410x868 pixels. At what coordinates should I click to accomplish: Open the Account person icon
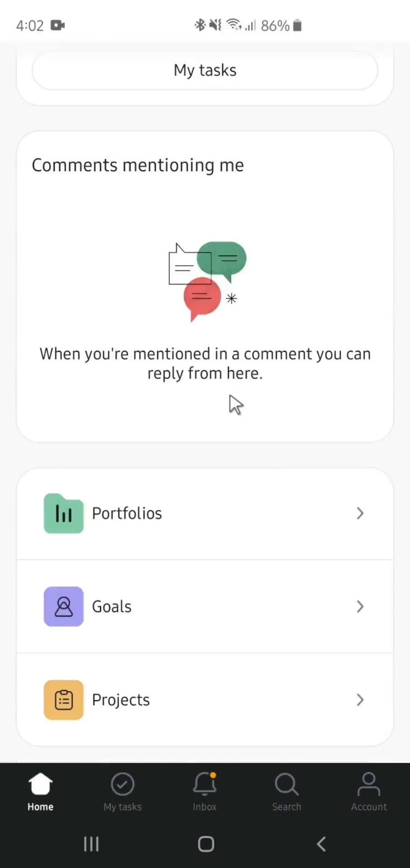tap(369, 784)
